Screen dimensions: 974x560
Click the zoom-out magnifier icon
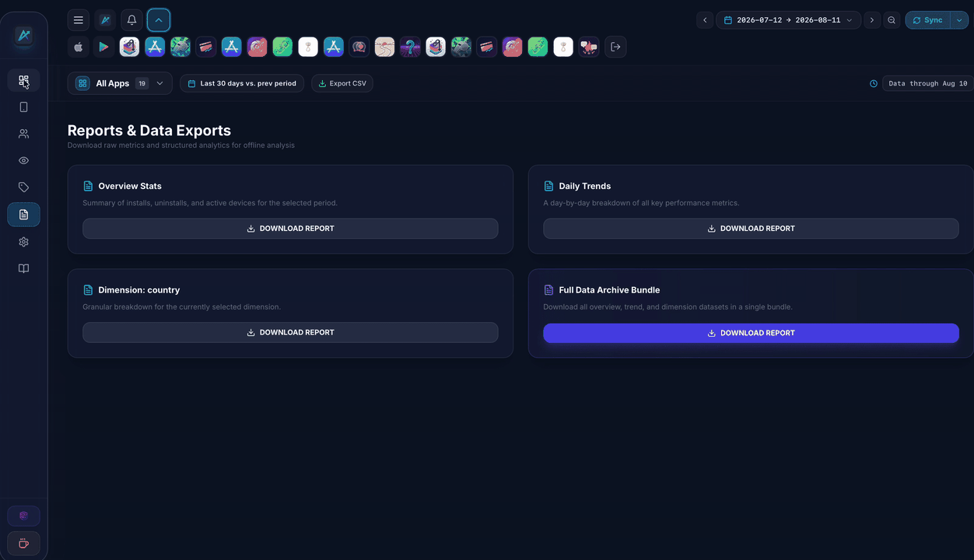point(892,20)
